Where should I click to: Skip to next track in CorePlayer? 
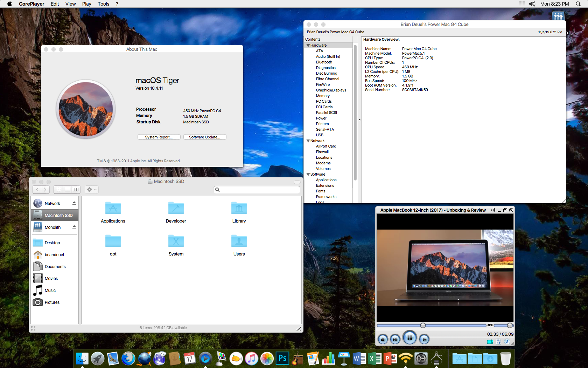point(424,339)
